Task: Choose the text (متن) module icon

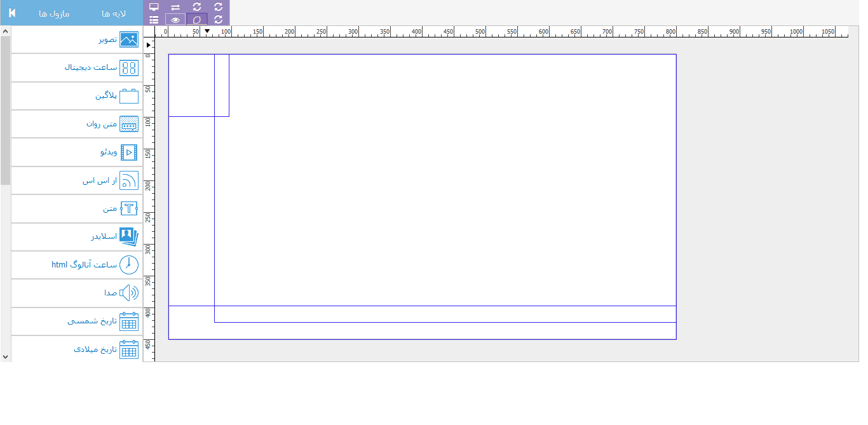Action: click(x=129, y=208)
